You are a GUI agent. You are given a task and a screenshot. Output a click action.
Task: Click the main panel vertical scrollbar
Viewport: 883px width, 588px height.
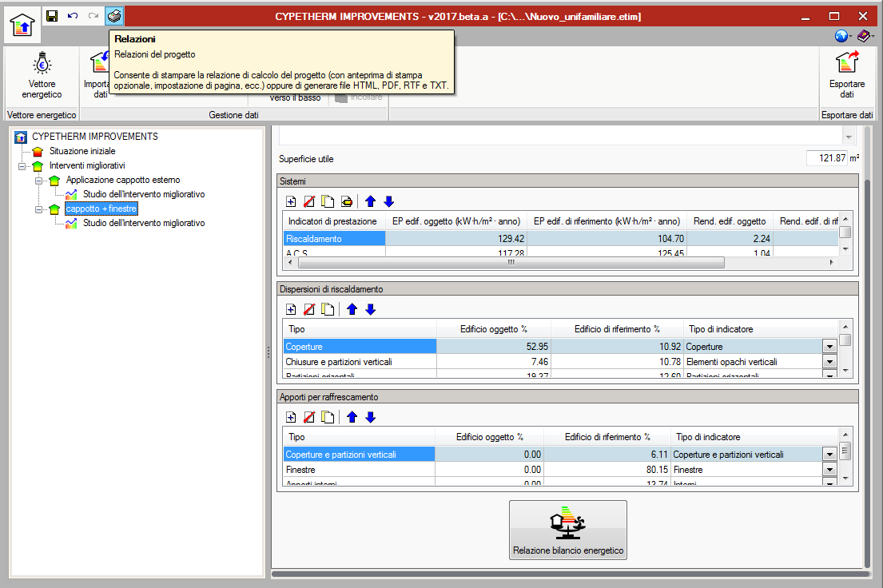[x=868, y=371]
